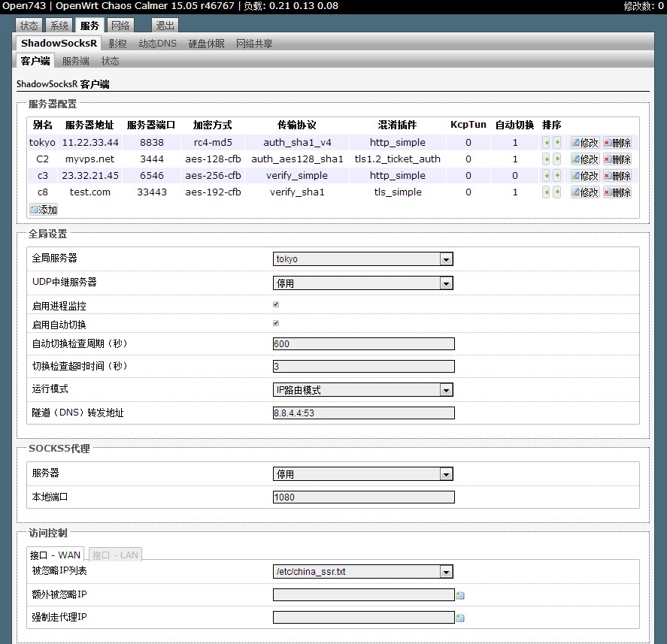Viewport: 667px width, 644px height.
Task: Move the tokyo server up in order
Action: click(547, 143)
